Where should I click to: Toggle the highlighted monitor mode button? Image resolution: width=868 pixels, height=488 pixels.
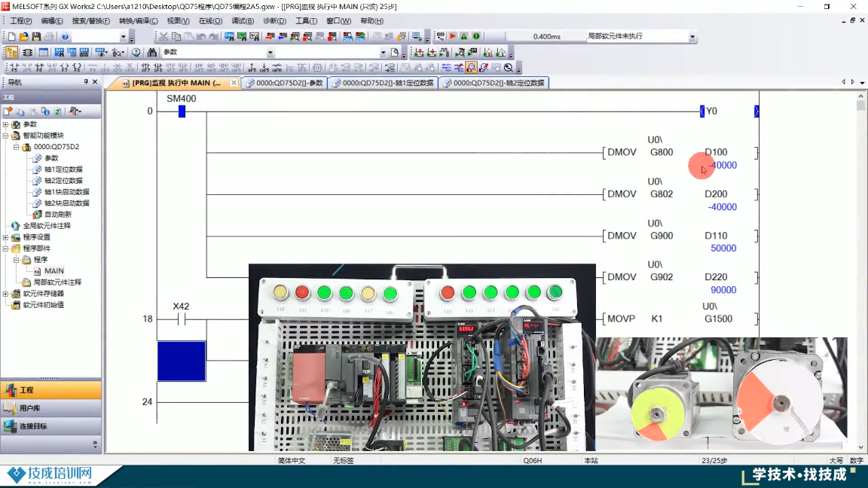(x=470, y=68)
